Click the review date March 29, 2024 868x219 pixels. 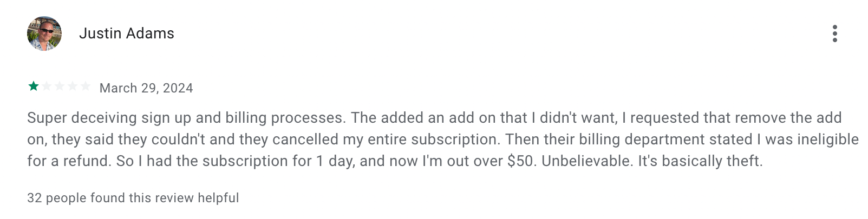[x=146, y=88]
